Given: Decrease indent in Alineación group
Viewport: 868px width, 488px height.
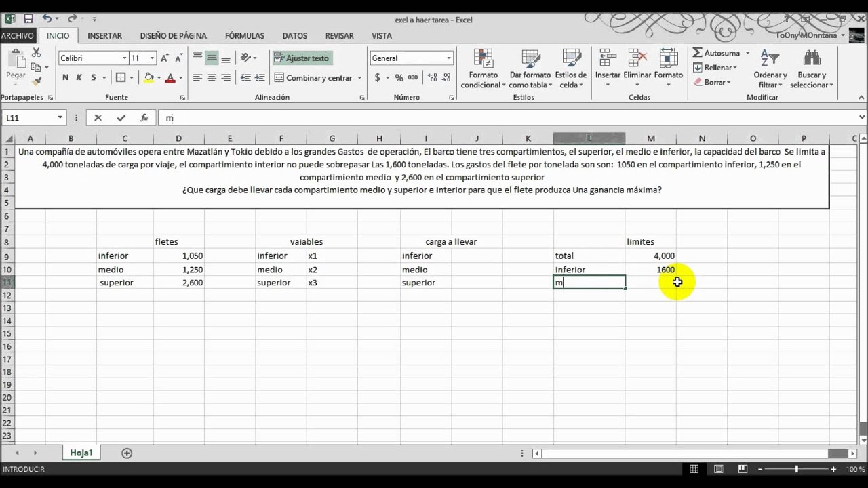Looking at the screenshot, I should coord(245,78).
